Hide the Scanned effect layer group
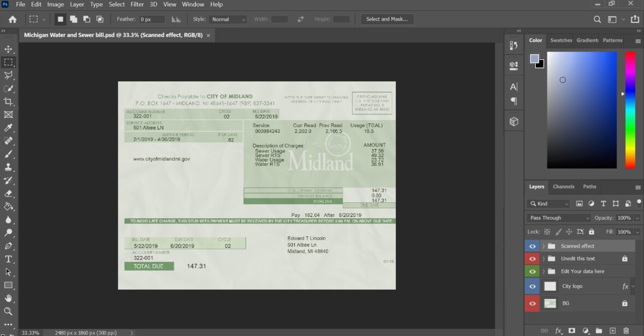644x336 pixels. tap(532, 246)
